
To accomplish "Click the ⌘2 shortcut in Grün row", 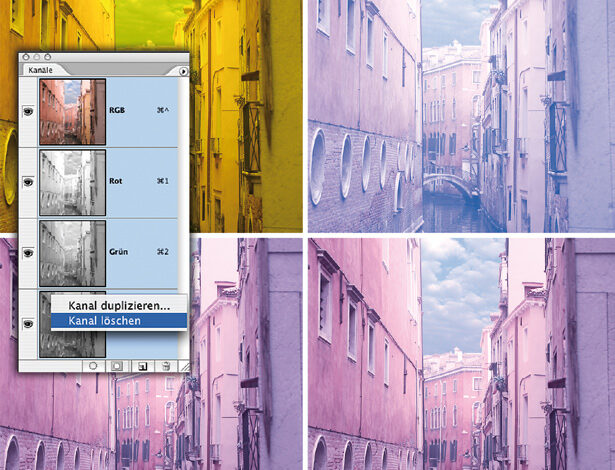I will pos(163,251).
